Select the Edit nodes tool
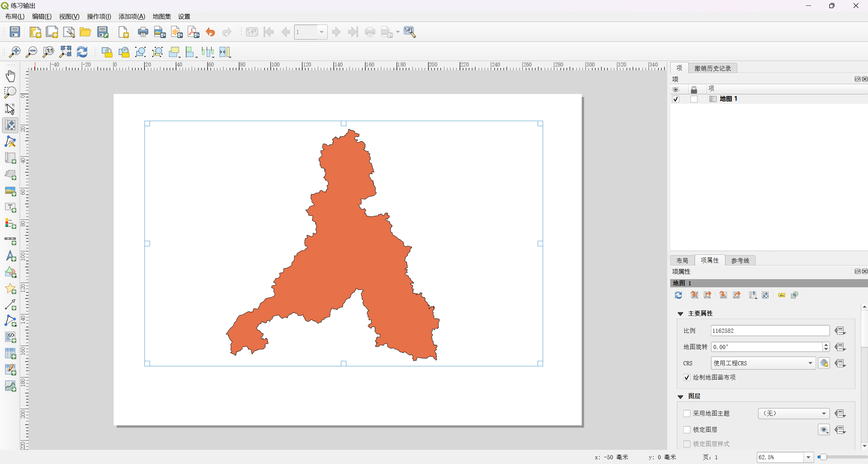The image size is (868, 464). (x=10, y=142)
